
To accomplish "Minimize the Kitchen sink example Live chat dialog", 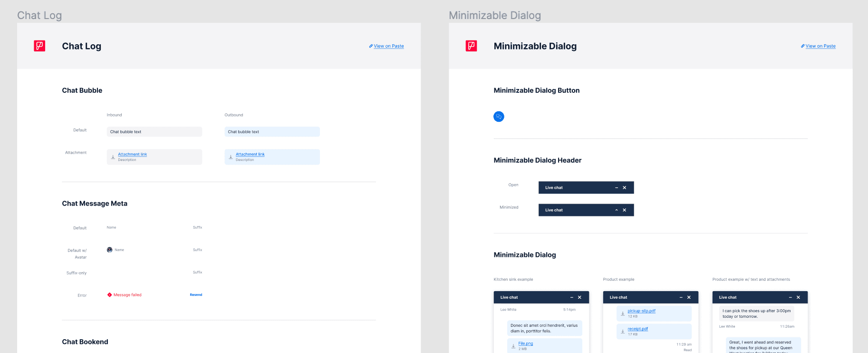I will coord(572,297).
